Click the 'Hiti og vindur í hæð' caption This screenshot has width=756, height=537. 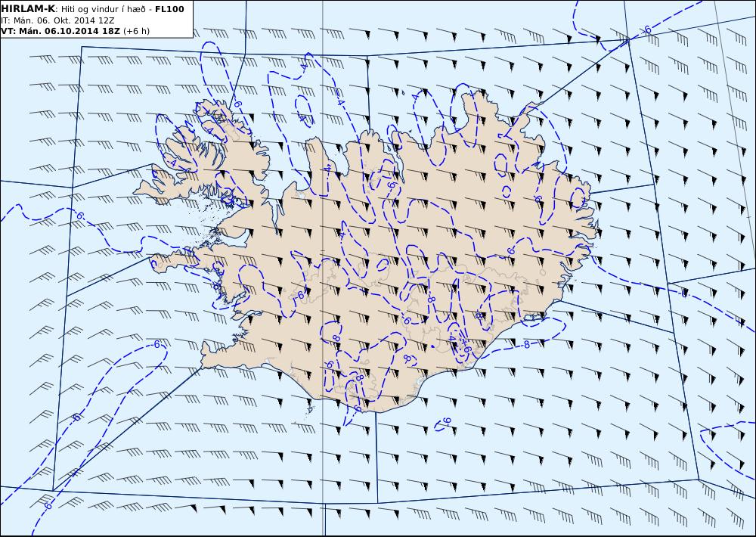coord(103,10)
